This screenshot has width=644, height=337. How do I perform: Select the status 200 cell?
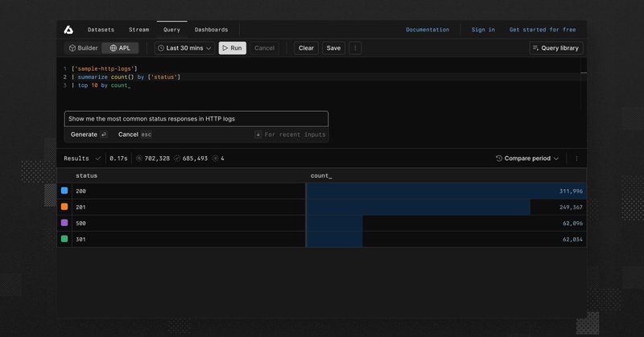(188, 191)
